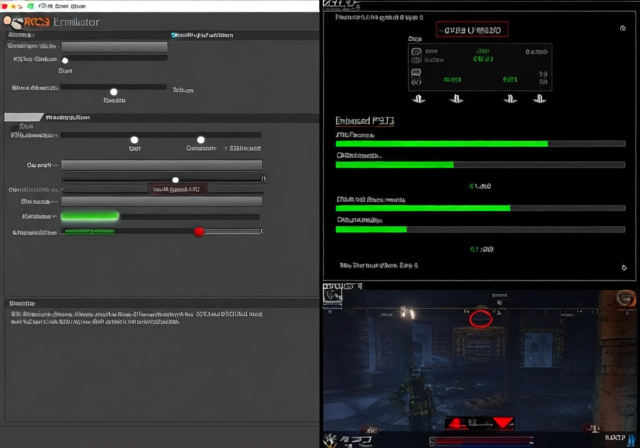Click the small app icon in the title bar
The height and width of the screenshot is (448, 640).
tap(42, 6)
